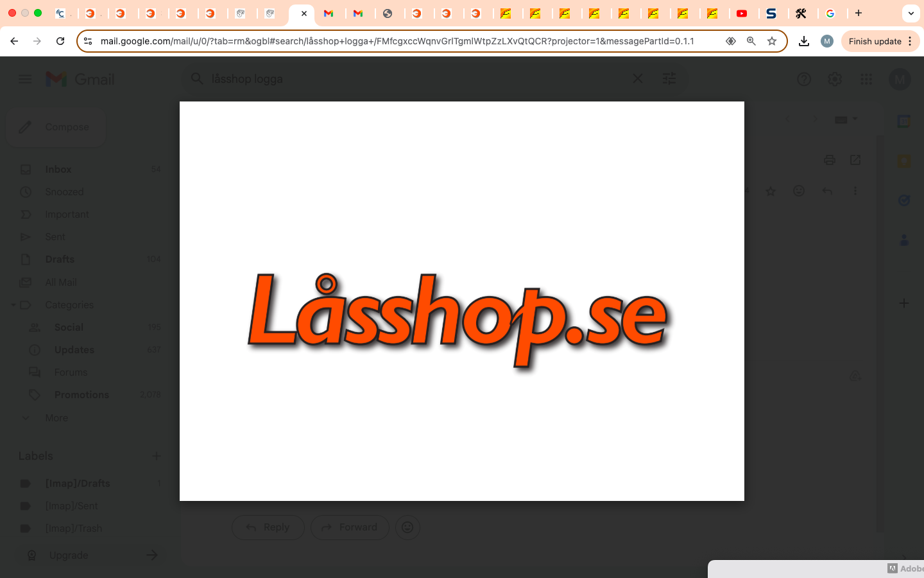Go to the newer conversation arrow
The image size is (924, 578).
[x=788, y=119]
